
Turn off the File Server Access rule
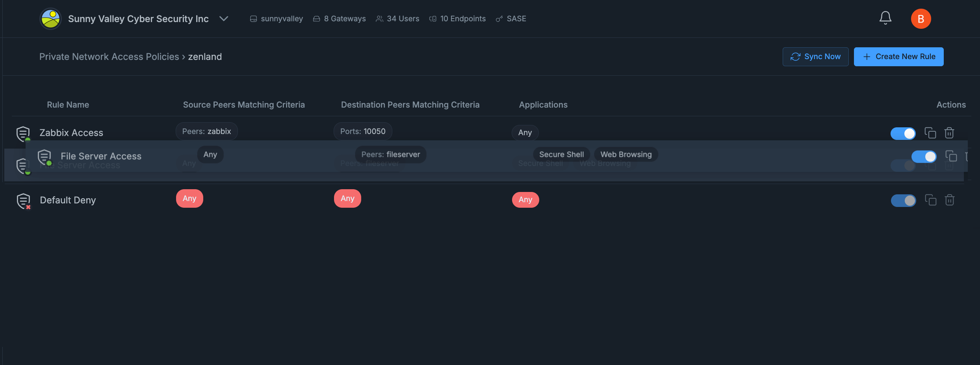click(924, 156)
